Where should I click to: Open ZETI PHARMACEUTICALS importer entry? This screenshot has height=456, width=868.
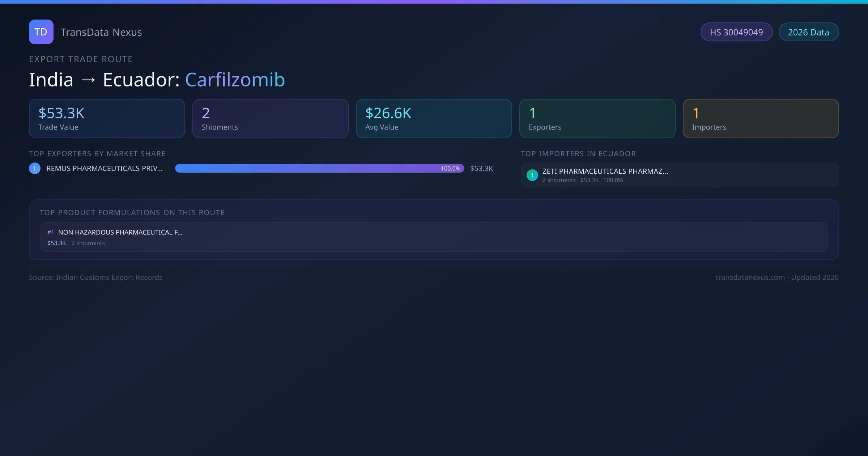605,172
